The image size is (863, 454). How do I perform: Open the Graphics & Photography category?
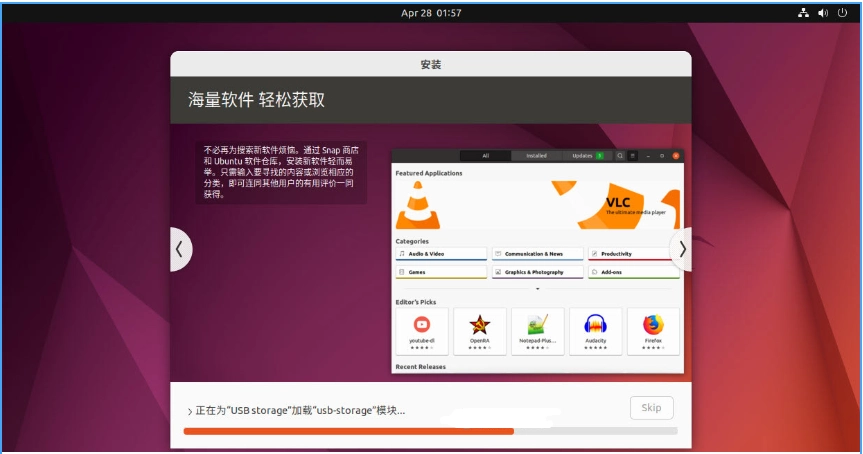[537, 272]
